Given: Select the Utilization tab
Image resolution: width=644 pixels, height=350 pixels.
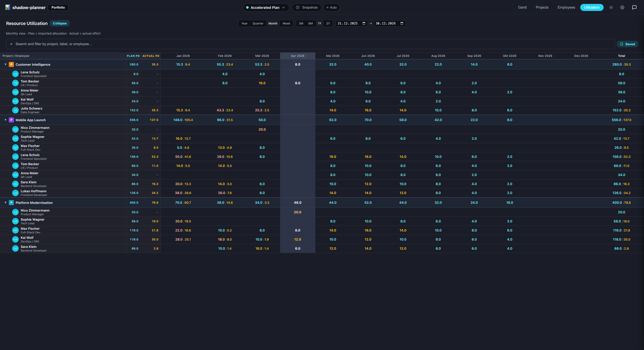Looking at the screenshot, I should click(592, 7).
